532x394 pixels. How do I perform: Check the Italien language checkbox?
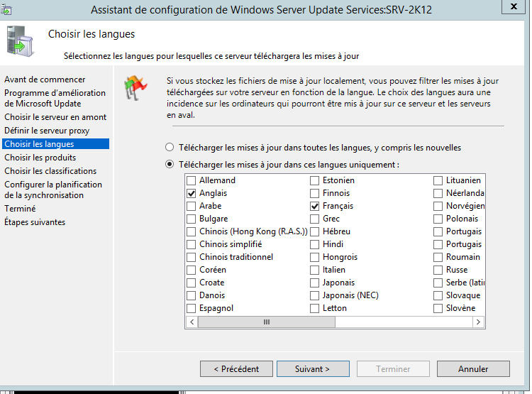coord(314,270)
